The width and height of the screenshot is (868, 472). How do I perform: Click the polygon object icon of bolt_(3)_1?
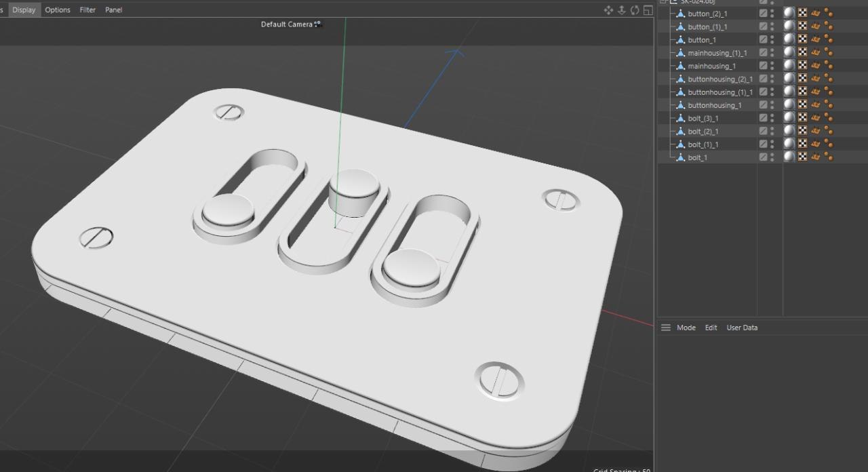pyautogui.click(x=681, y=118)
